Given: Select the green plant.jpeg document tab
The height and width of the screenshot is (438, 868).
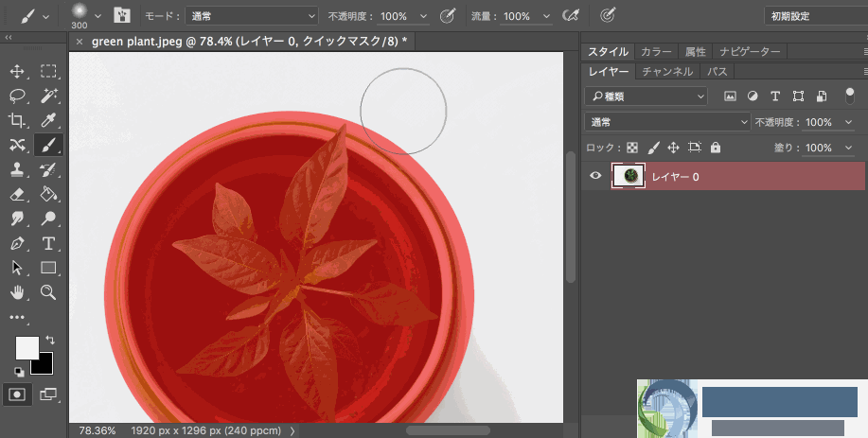Looking at the screenshot, I should click(x=249, y=42).
